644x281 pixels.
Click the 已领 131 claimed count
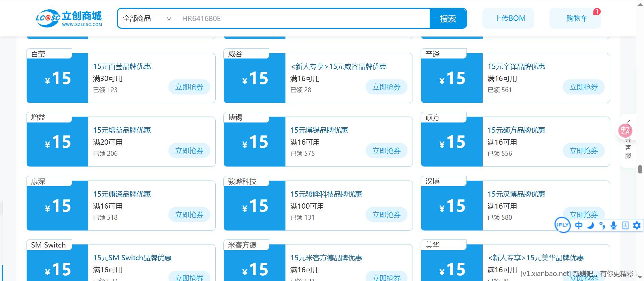(x=303, y=217)
